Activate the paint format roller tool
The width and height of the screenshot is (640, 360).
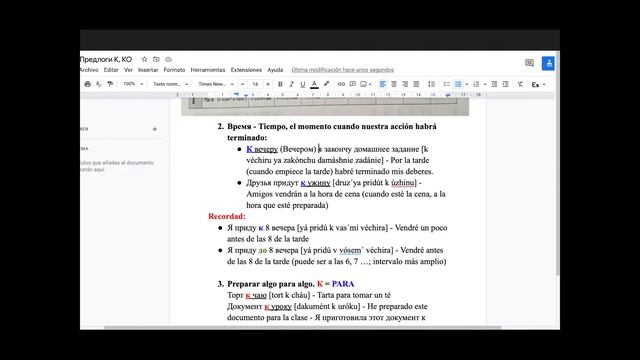click(x=110, y=84)
